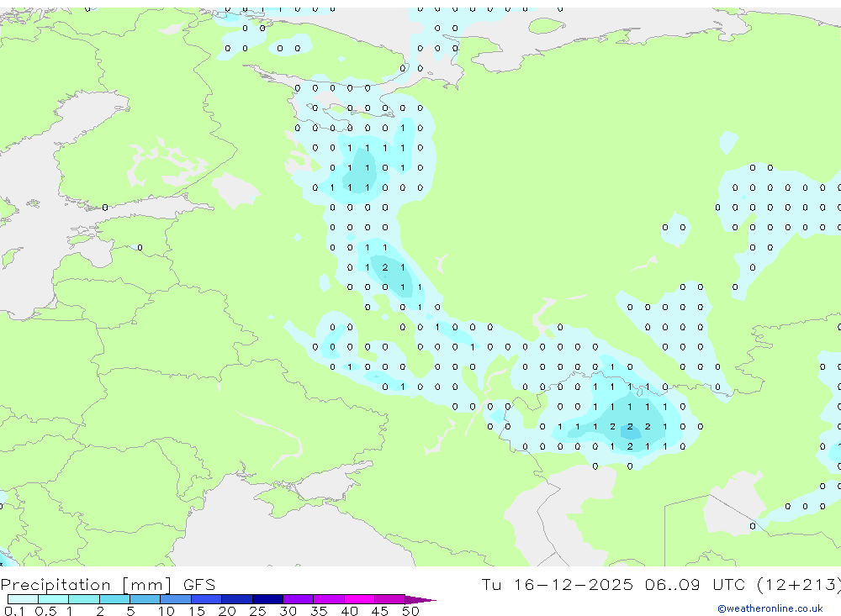Image resolution: width=841 pixels, height=616 pixels.
Task: Click the "0.5" legend scale label
Action: 45,611
